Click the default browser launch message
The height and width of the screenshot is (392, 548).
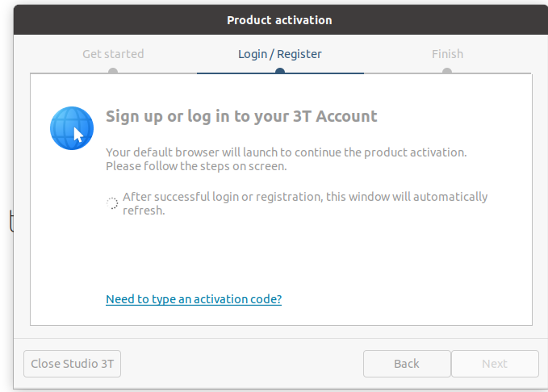[x=287, y=152]
